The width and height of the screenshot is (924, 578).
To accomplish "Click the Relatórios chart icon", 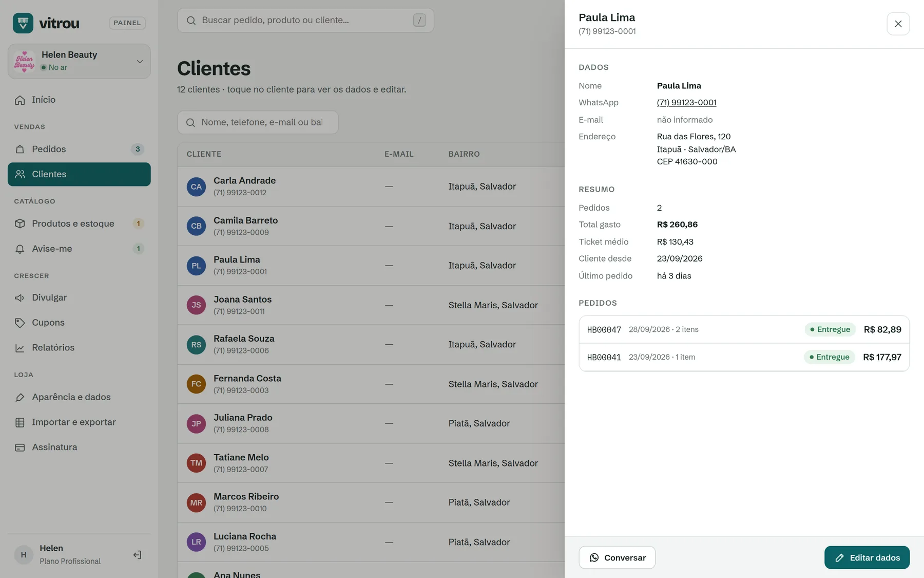I will coord(20,348).
